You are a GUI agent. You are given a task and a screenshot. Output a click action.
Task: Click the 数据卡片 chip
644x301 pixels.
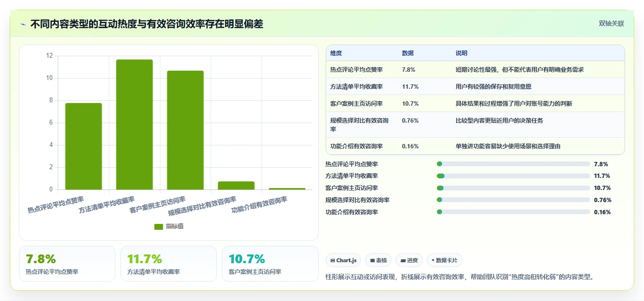coord(445,260)
